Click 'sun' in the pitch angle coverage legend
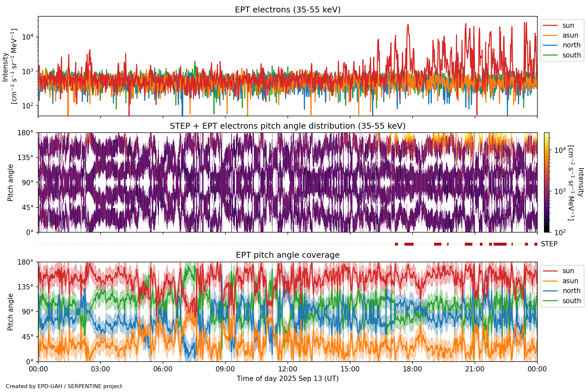Viewport: 588px width, 392px height. (568, 271)
